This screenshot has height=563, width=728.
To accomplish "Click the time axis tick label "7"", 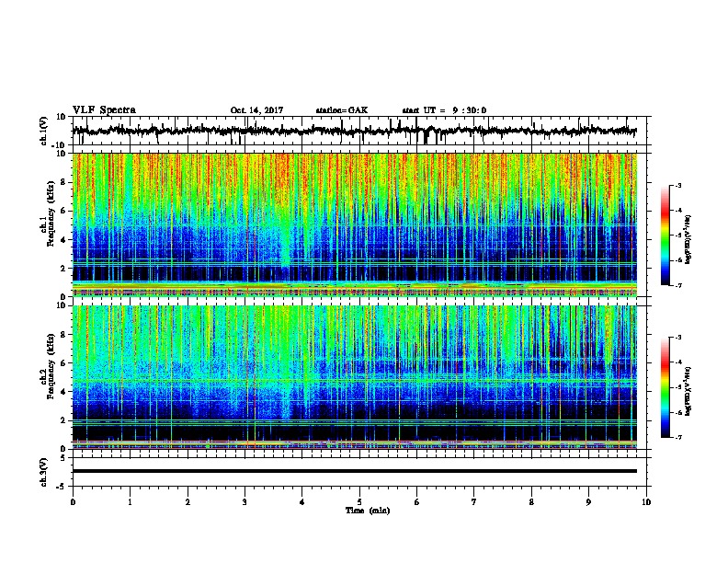I will coord(474,502).
